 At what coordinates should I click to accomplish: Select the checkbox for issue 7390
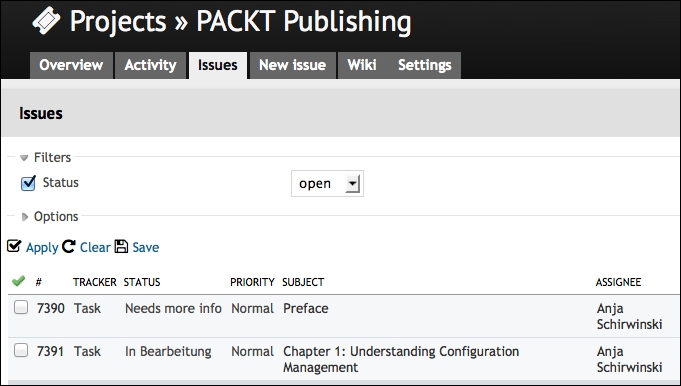(21, 307)
